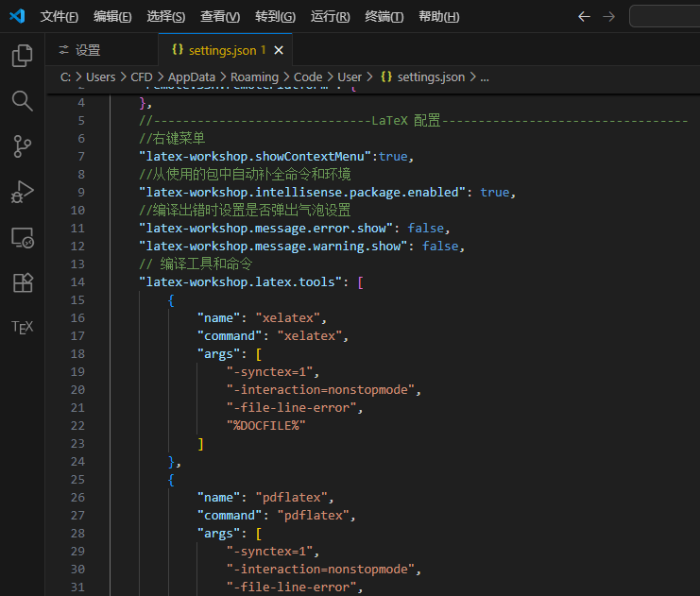
Task: Click the // 编译工具和命令 comment
Action: coord(196,264)
